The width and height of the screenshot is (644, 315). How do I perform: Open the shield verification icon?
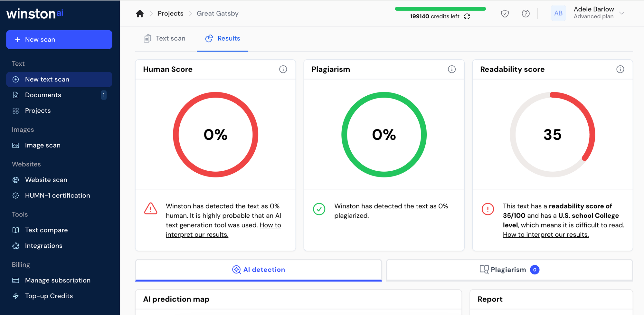(x=505, y=14)
